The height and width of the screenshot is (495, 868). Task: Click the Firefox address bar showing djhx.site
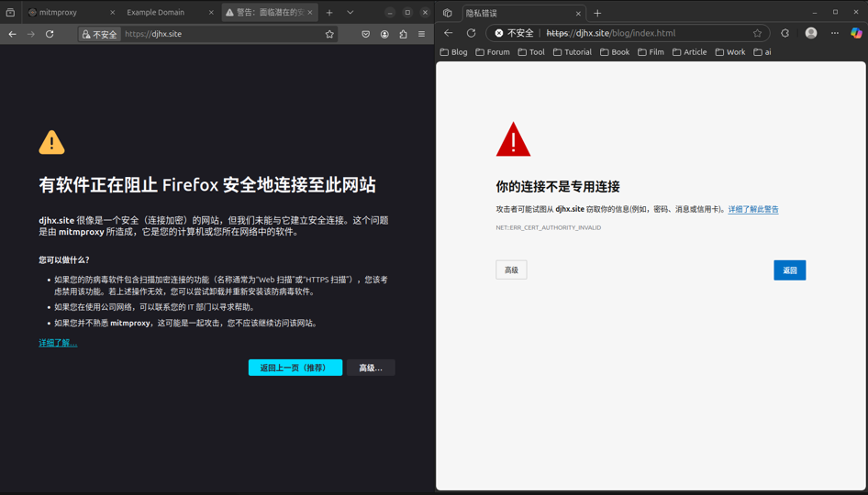(220, 34)
